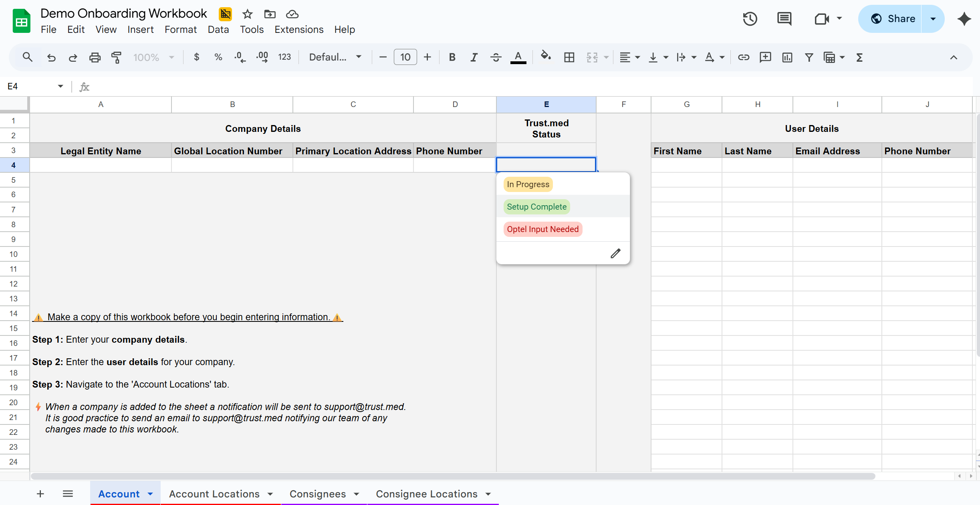Switch to the Consignee Locations tab
The height and width of the screenshot is (505, 980).
(x=433, y=494)
